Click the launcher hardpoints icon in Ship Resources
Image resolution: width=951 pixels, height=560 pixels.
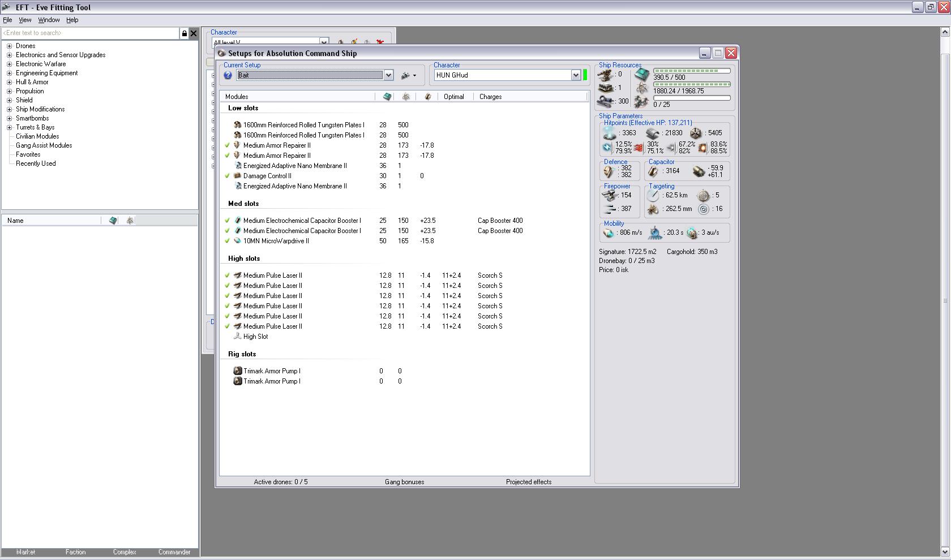point(606,88)
